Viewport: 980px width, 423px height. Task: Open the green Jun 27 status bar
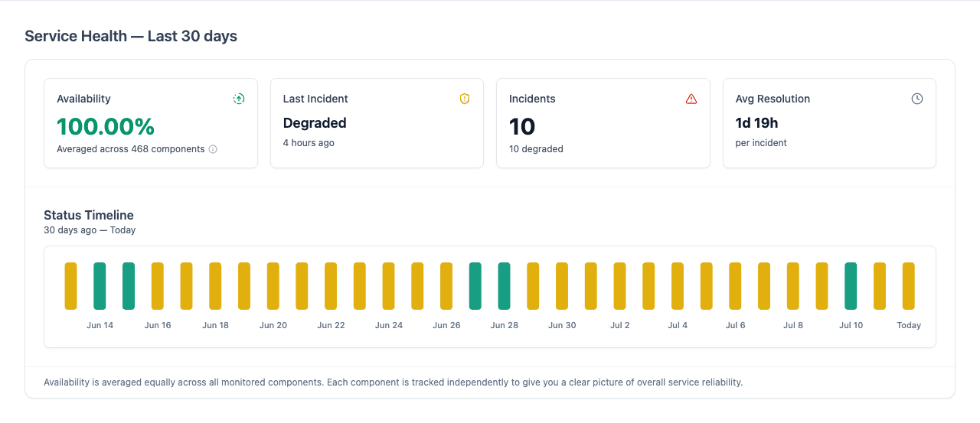(x=475, y=286)
